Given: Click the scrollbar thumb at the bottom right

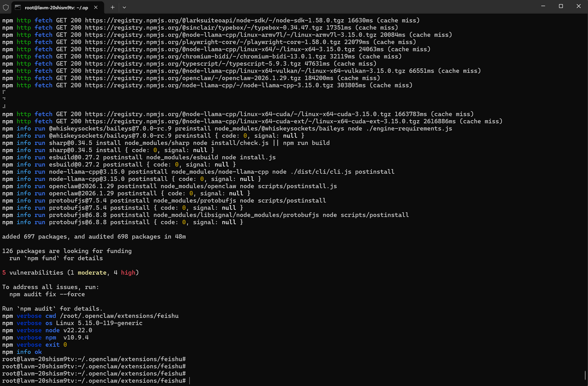Looking at the screenshot, I should point(585,375).
